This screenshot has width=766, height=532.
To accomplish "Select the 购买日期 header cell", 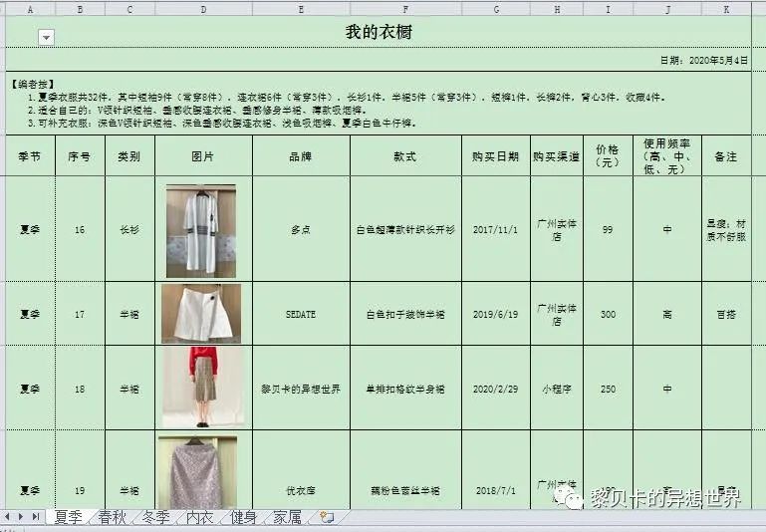I will pos(496,156).
